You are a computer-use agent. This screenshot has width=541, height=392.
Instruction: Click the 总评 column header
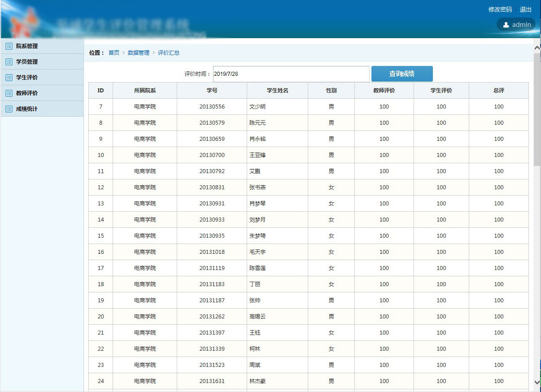click(x=498, y=91)
